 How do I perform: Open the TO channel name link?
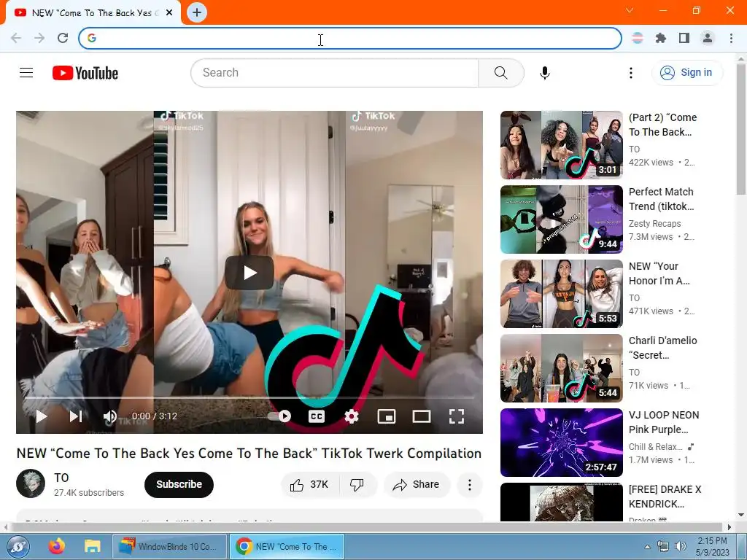tap(61, 478)
